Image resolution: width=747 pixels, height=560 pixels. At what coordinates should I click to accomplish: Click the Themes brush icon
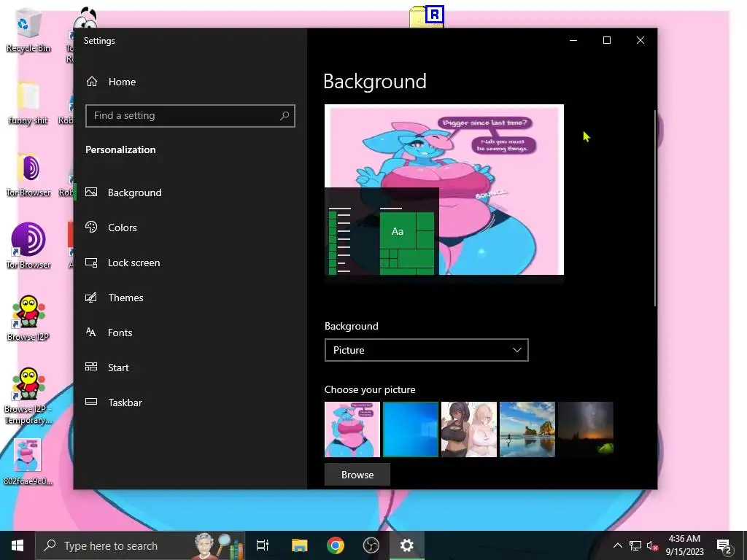coord(91,297)
